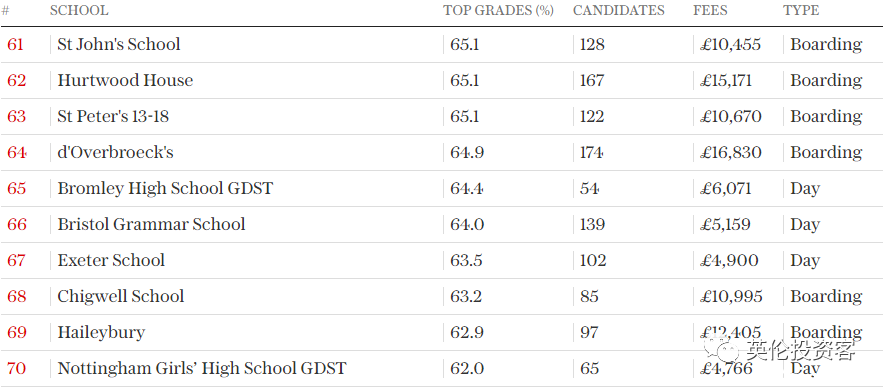Click Exeter School name
This screenshot has width=884, height=389.
point(111,260)
